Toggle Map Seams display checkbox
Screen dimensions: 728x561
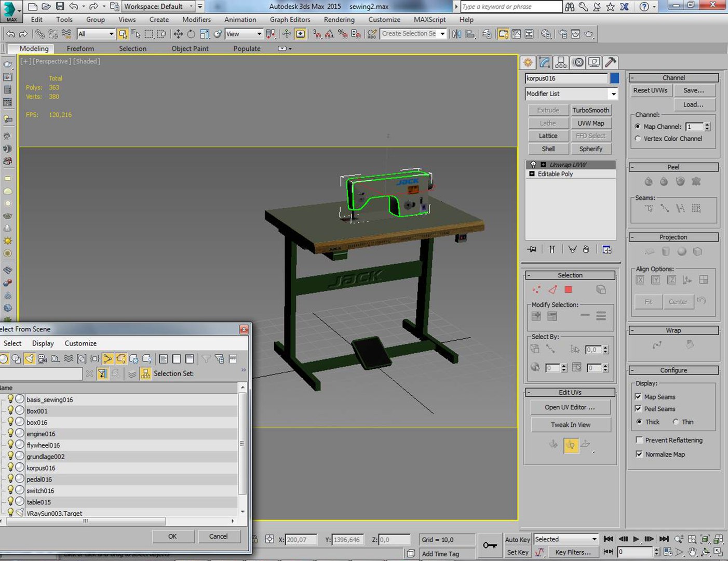(x=639, y=396)
